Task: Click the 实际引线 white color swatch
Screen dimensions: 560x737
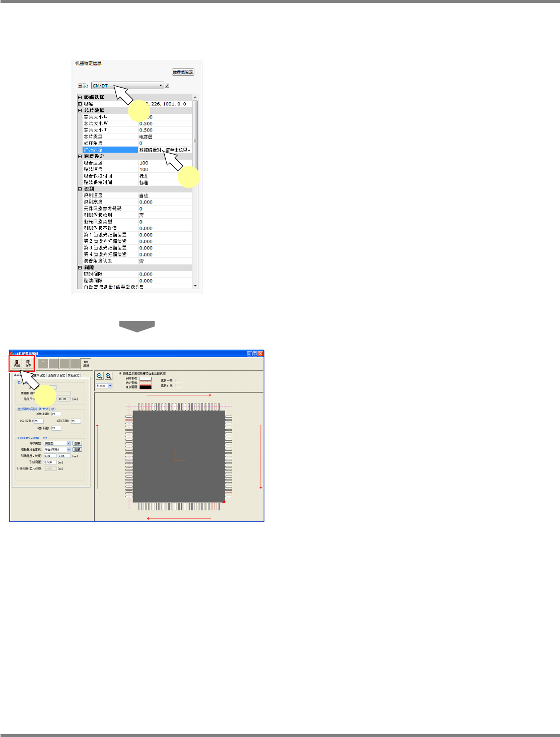Action: coord(145,378)
